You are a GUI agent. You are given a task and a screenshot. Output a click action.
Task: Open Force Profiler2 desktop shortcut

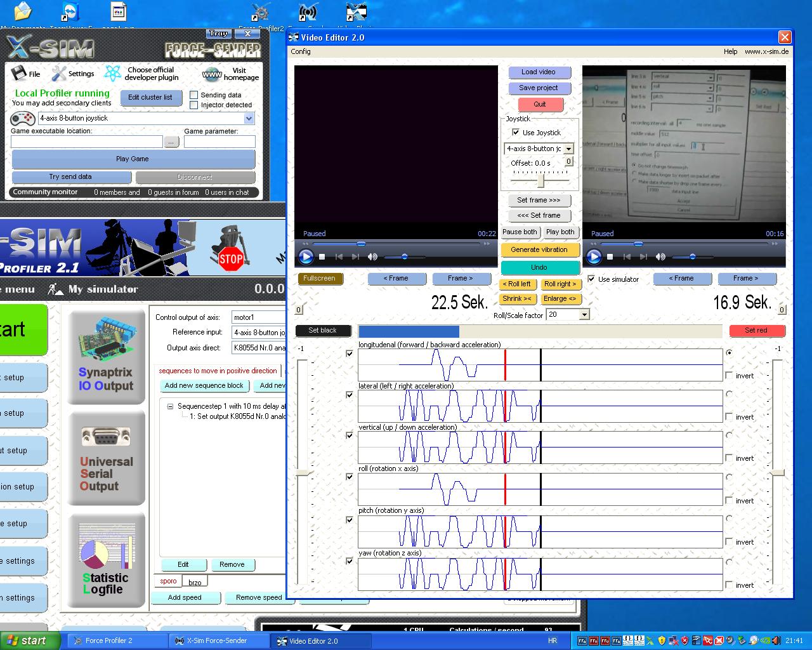pos(260,11)
